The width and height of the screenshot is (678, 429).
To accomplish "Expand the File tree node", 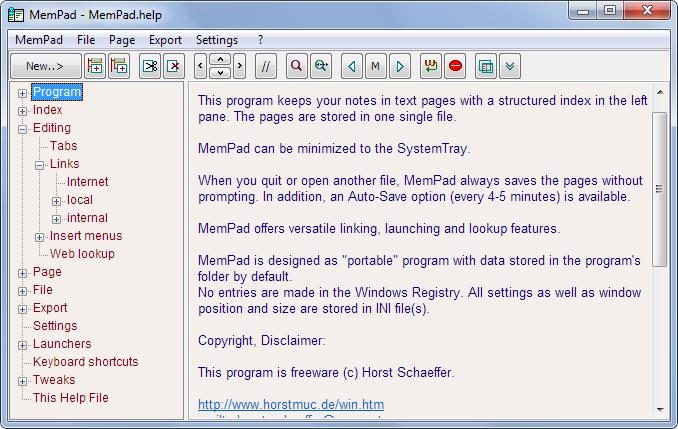I will pyautogui.click(x=22, y=291).
